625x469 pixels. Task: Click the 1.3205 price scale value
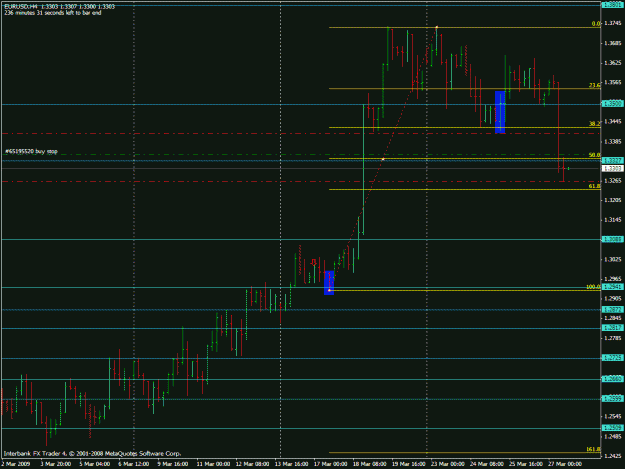[613, 200]
